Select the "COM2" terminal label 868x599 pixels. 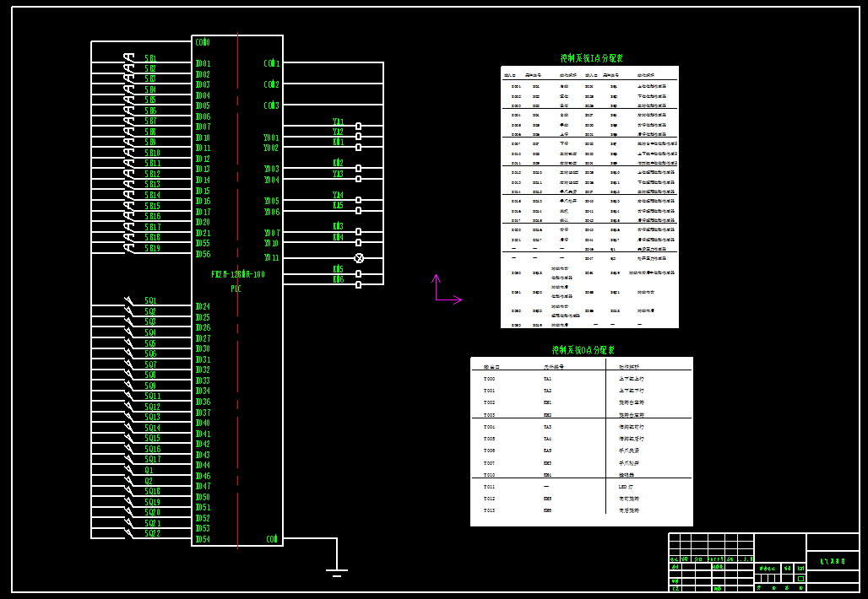[x=272, y=84]
